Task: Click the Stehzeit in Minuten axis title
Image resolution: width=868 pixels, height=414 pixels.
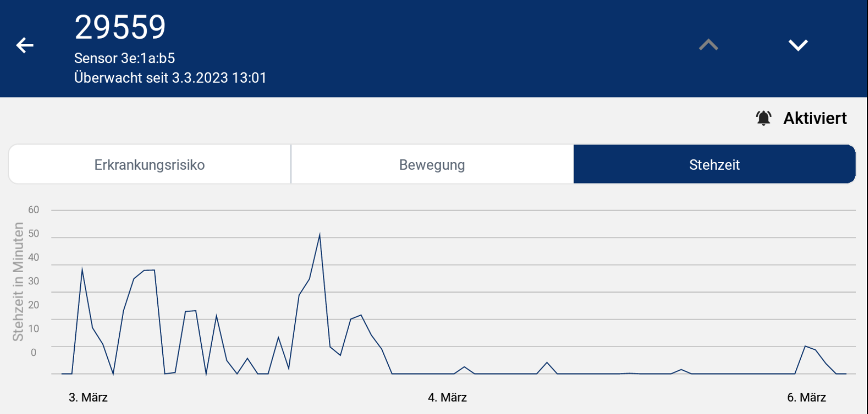Action: pyautogui.click(x=18, y=282)
